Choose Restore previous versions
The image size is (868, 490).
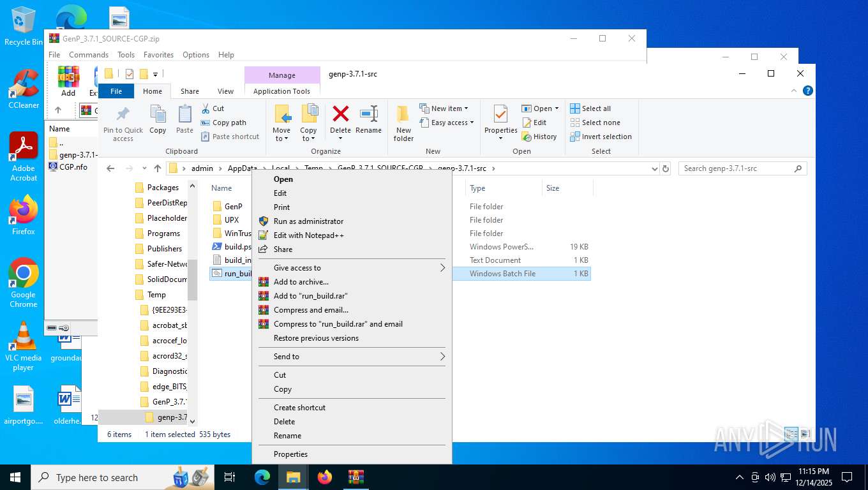[352, 338]
